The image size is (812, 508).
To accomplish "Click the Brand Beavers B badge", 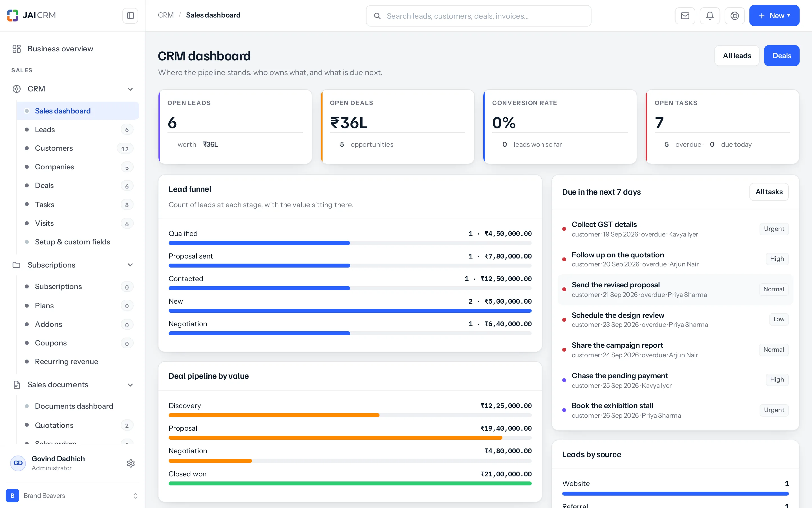I will click(12, 495).
